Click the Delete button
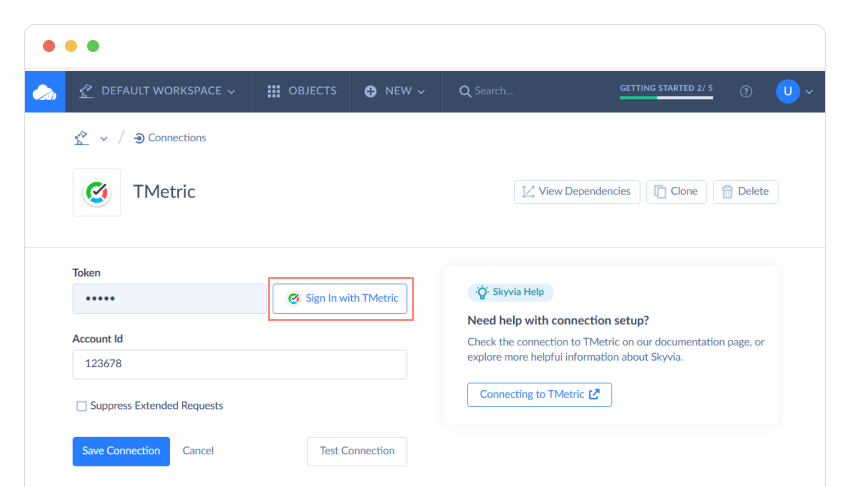Viewport: 851px width, 487px height. [746, 192]
